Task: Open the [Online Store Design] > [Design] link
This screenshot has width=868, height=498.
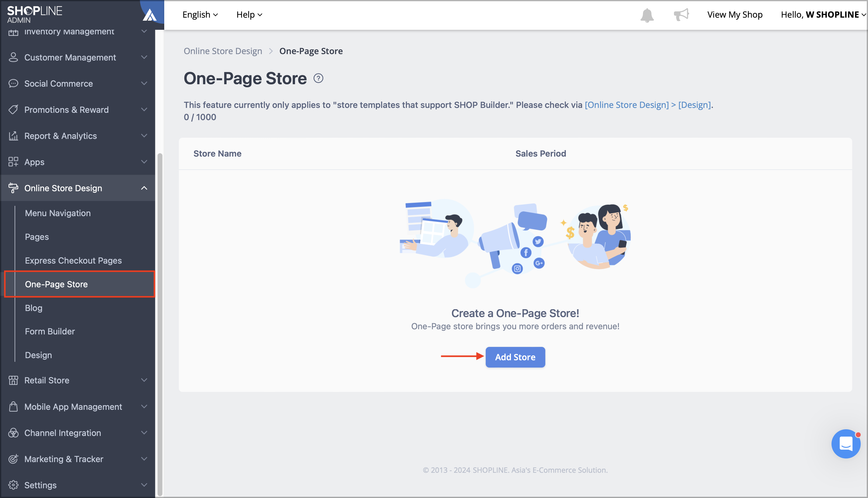Action: 648,105
